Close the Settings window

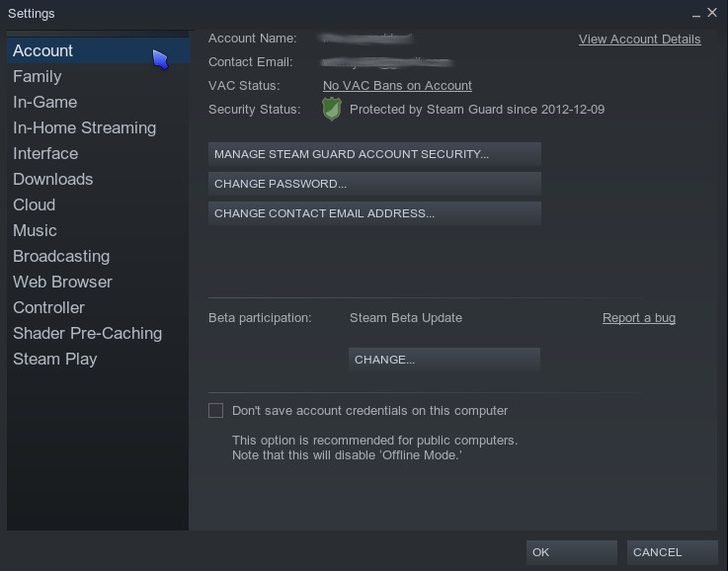712,13
